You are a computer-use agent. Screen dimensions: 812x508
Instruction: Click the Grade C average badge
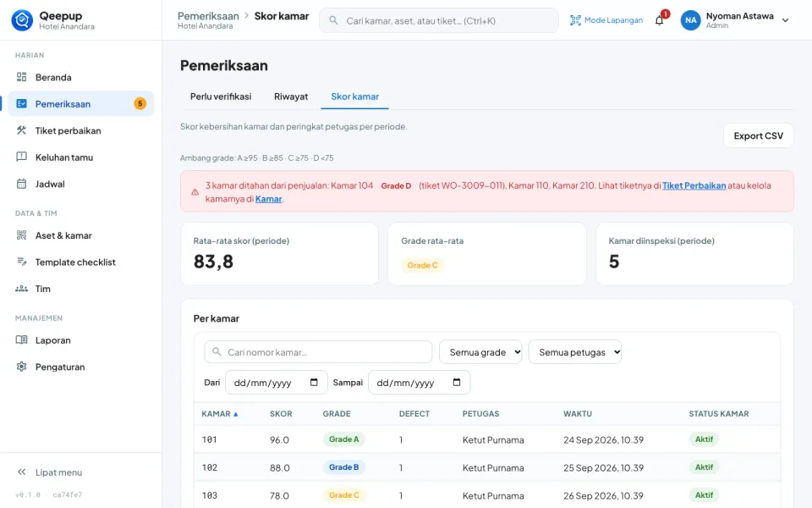[422, 265]
